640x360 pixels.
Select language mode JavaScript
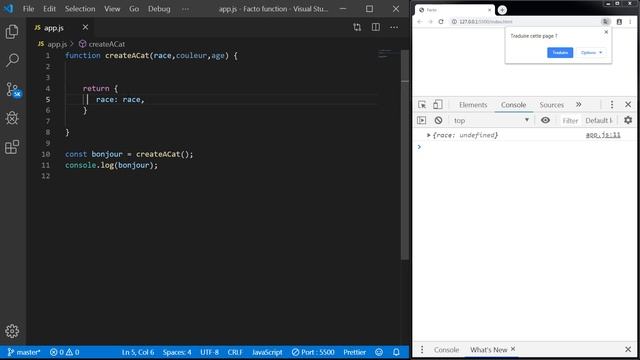(x=267, y=352)
